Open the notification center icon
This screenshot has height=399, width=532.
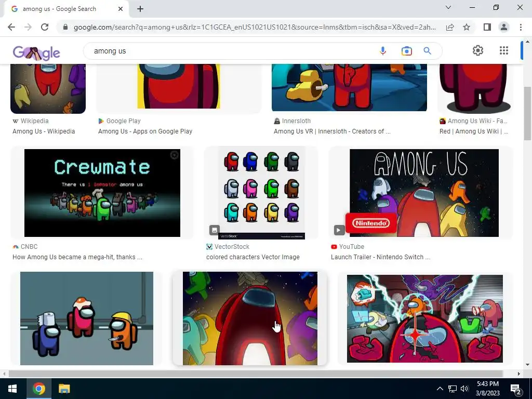pos(516,389)
